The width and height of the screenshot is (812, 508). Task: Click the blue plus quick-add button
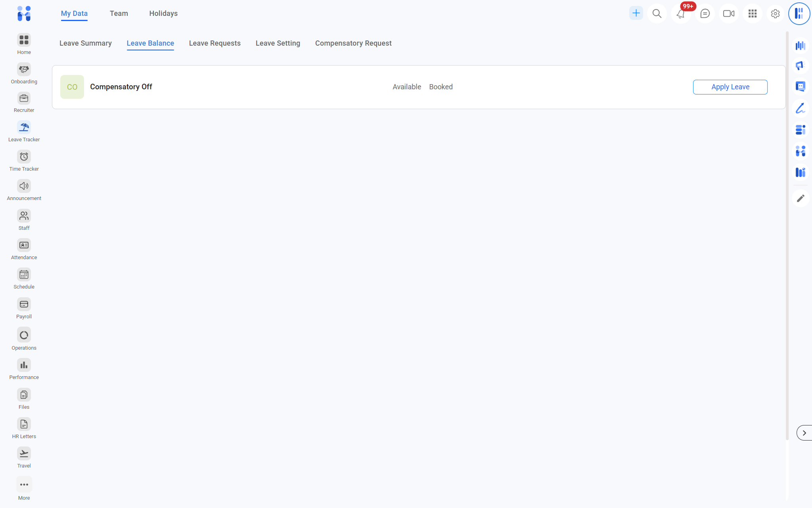click(x=636, y=13)
